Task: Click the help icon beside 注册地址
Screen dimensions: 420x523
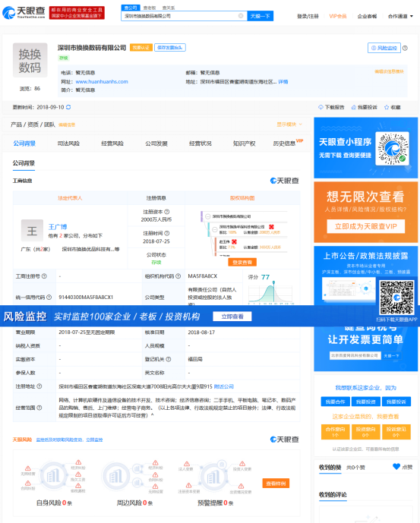Action: click(39, 386)
